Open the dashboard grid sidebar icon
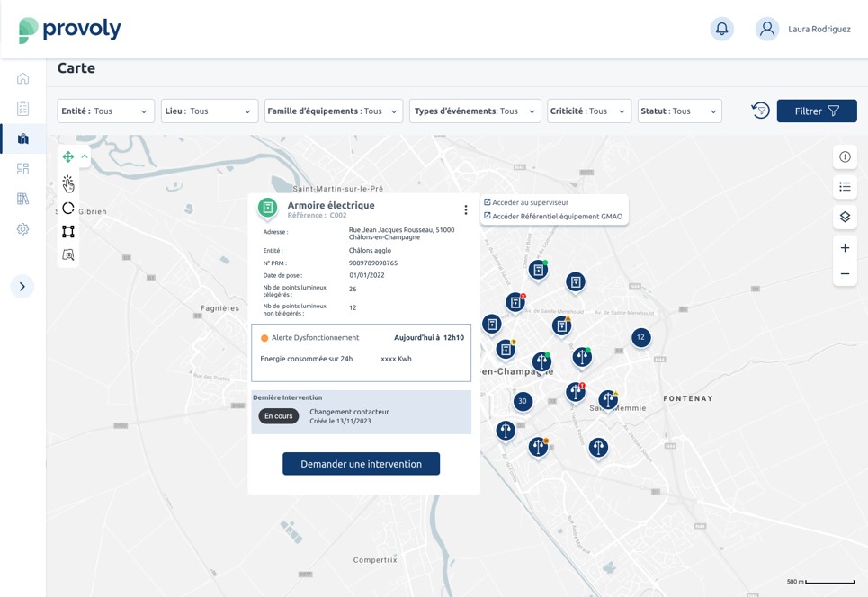Viewport: 868px width, 597px height. coord(22,169)
